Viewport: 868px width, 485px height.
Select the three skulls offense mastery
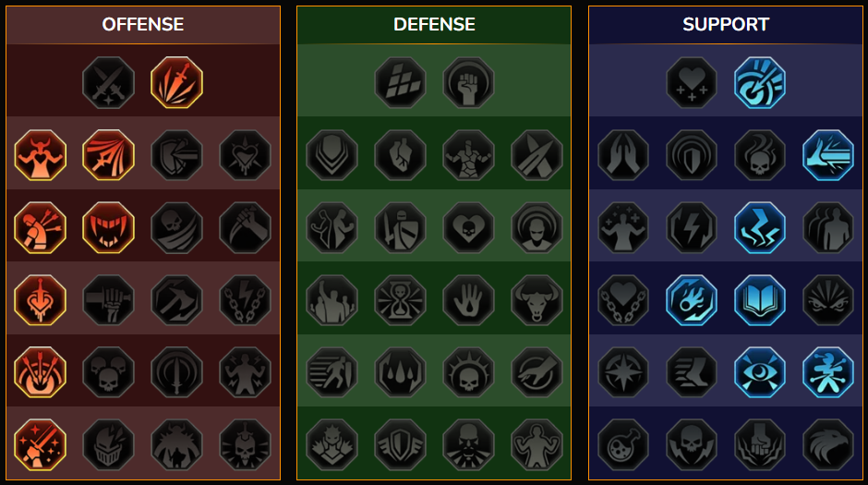coord(109,372)
